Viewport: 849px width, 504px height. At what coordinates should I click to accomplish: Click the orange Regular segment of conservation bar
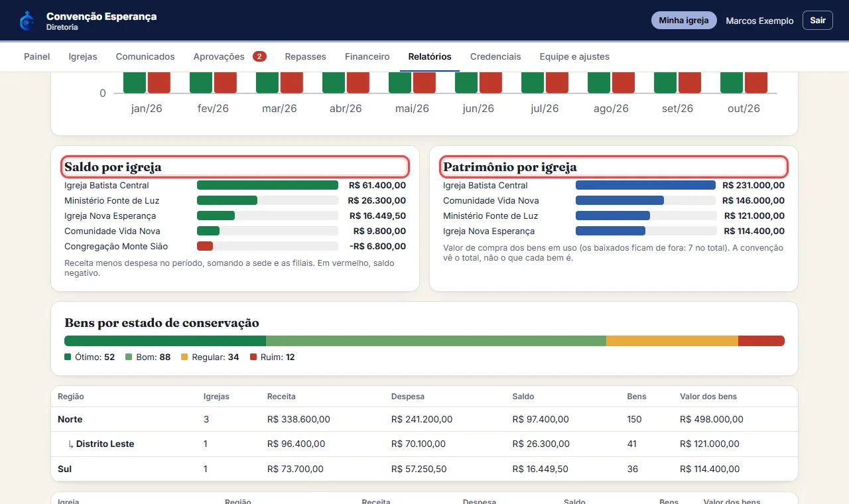(x=672, y=341)
